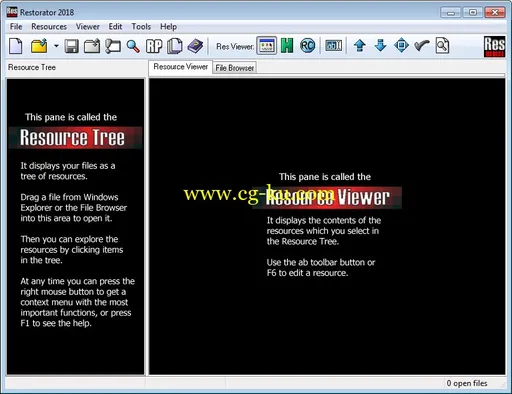Save with the floppy disk icon
The width and height of the screenshot is (512, 394).
click(x=71, y=46)
